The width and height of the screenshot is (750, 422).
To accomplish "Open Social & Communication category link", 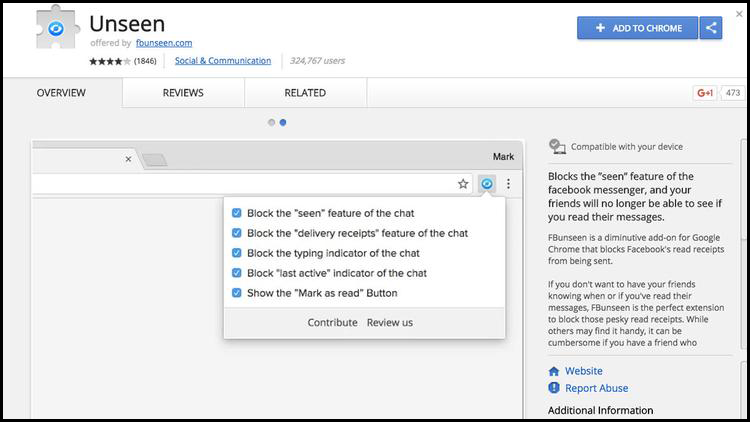I will tap(223, 61).
